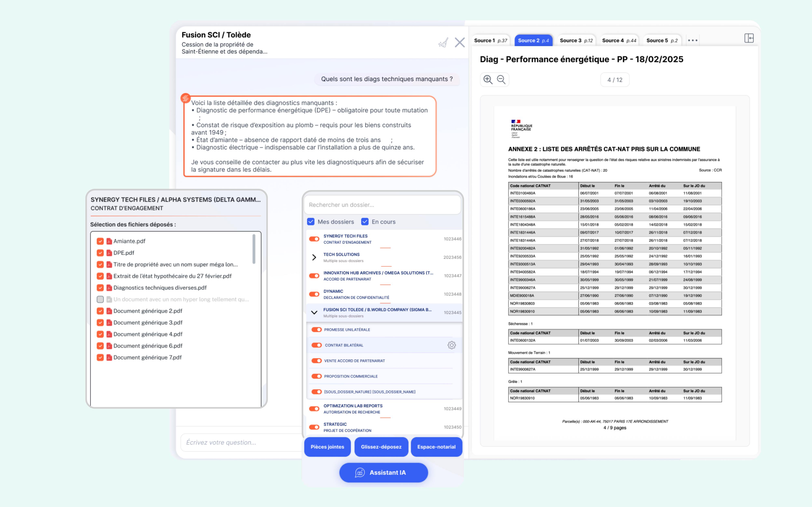
Task: Uncheck the DPE.pdf file checkbox
Action: click(100, 253)
